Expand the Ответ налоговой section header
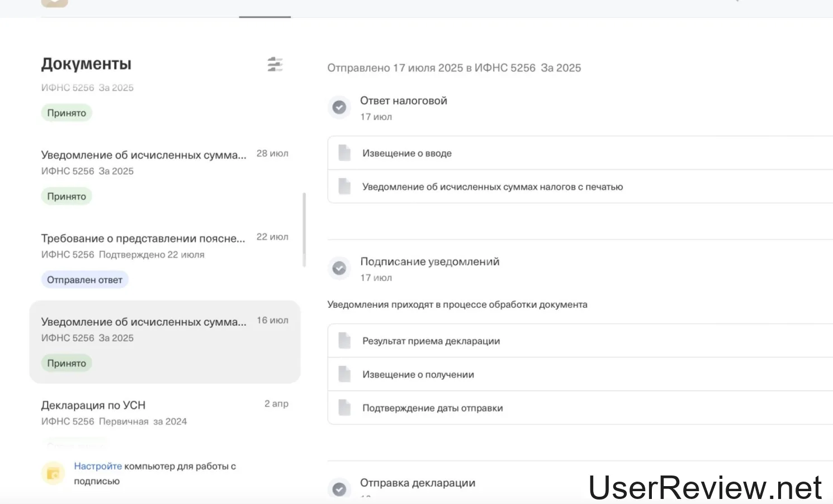 (404, 101)
